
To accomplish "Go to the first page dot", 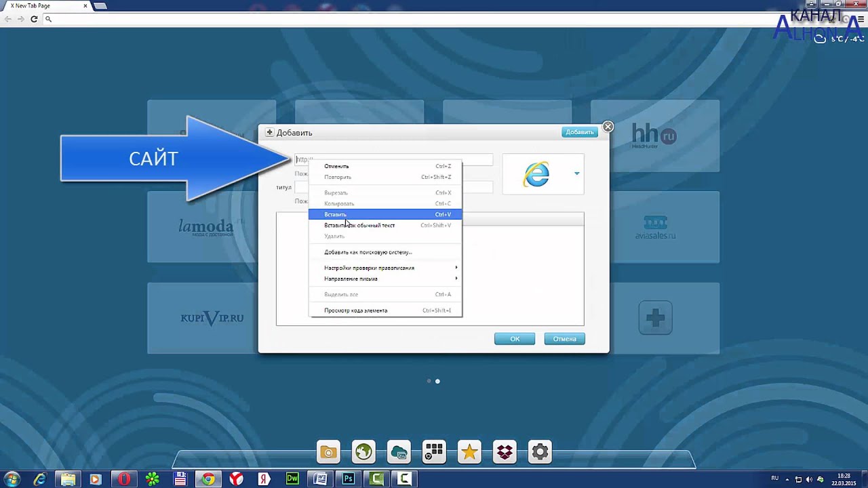I will pyautogui.click(x=429, y=381).
